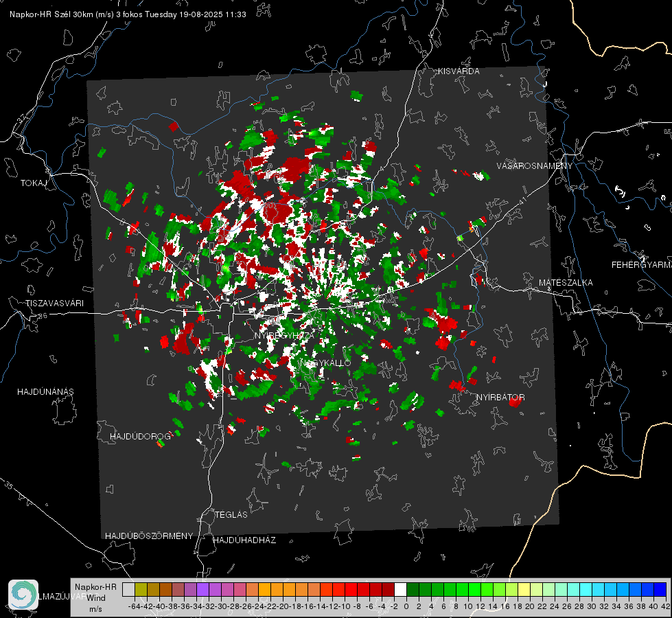This screenshot has height=618, width=672.
Task: Select the dark green swatch between 0 and 2
Action: [x=413, y=589]
